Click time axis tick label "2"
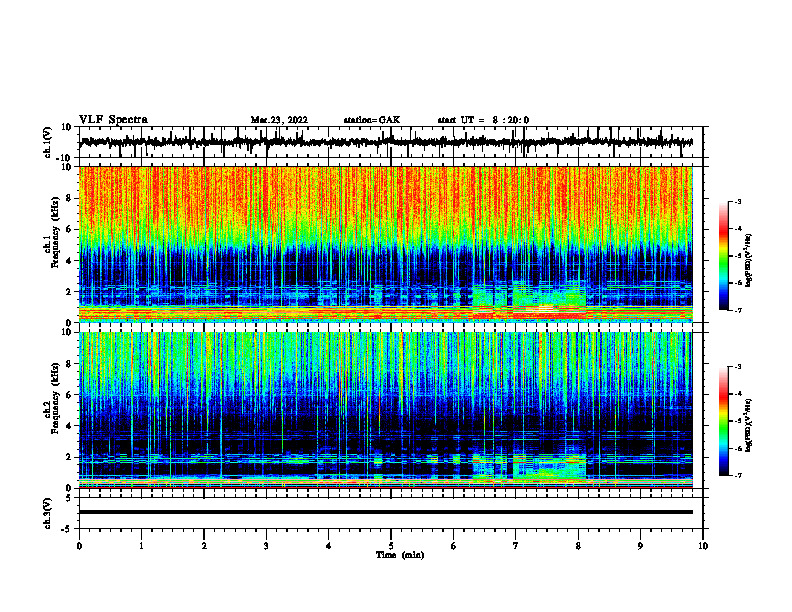Image resolution: width=792 pixels, height=612 pixels. [x=204, y=546]
